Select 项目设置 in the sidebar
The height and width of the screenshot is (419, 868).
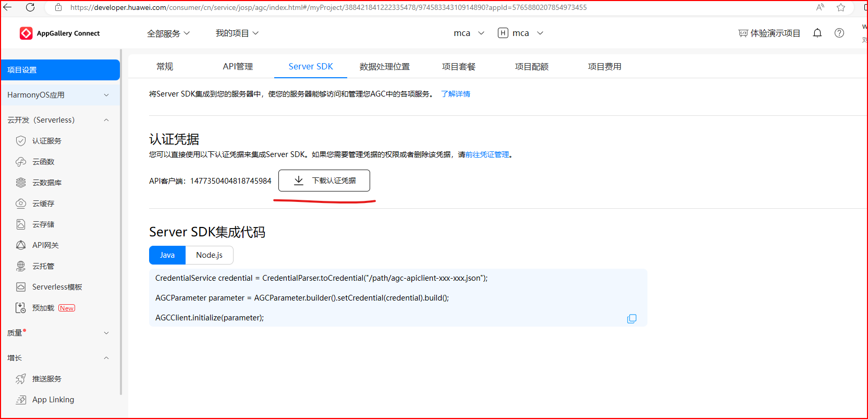point(60,70)
